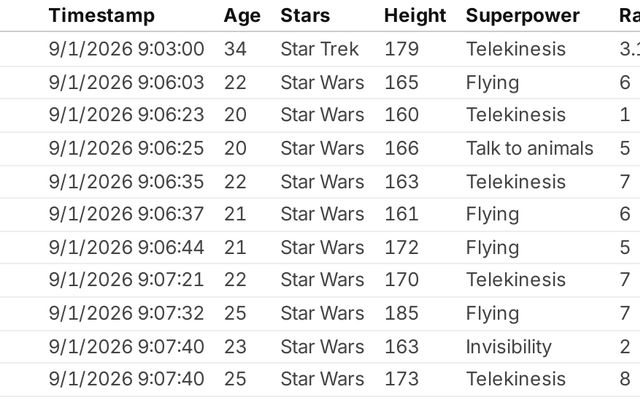The height and width of the screenshot is (400, 640).
Task: Select the Invisibility superpower cell
Action: click(x=509, y=347)
